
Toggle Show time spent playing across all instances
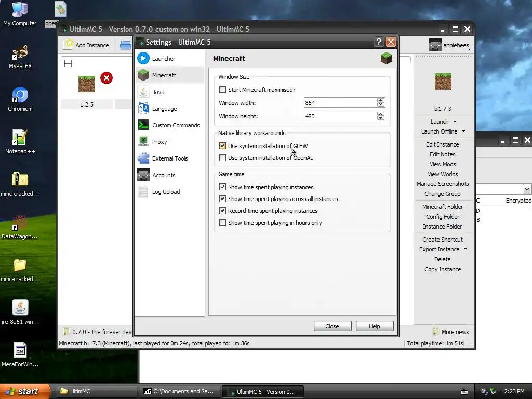(222, 199)
